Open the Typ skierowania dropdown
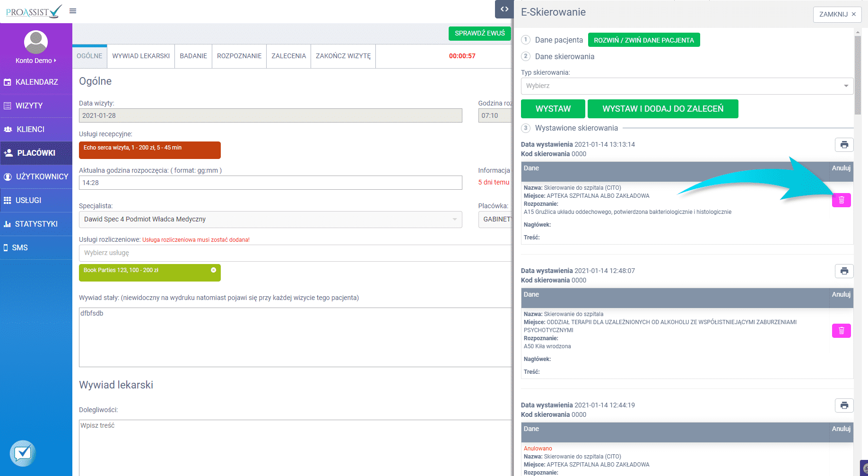 pos(687,86)
